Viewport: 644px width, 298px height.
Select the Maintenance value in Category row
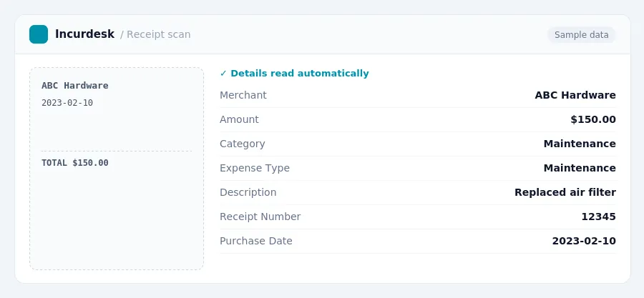pos(580,144)
